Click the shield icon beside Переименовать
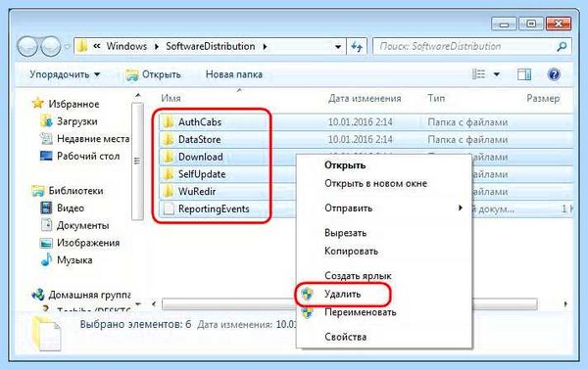This screenshot has height=370, width=588. pos(307,312)
